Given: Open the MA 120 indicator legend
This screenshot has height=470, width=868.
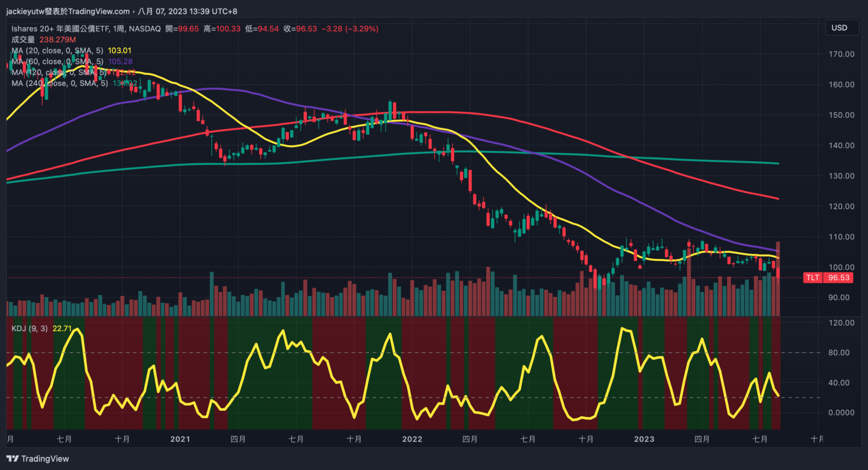Looking at the screenshot, I should (x=59, y=72).
